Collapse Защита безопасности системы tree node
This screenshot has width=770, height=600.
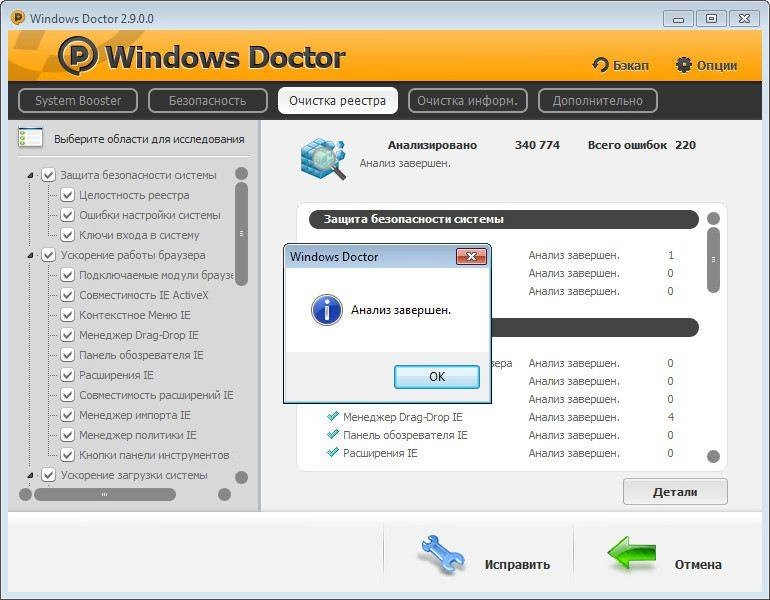coord(30,175)
